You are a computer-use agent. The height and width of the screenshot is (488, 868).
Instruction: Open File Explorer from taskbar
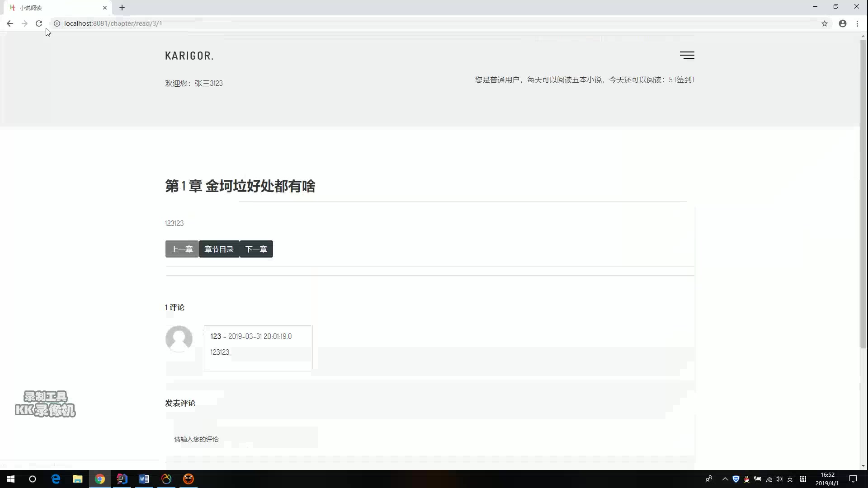(78, 479)
